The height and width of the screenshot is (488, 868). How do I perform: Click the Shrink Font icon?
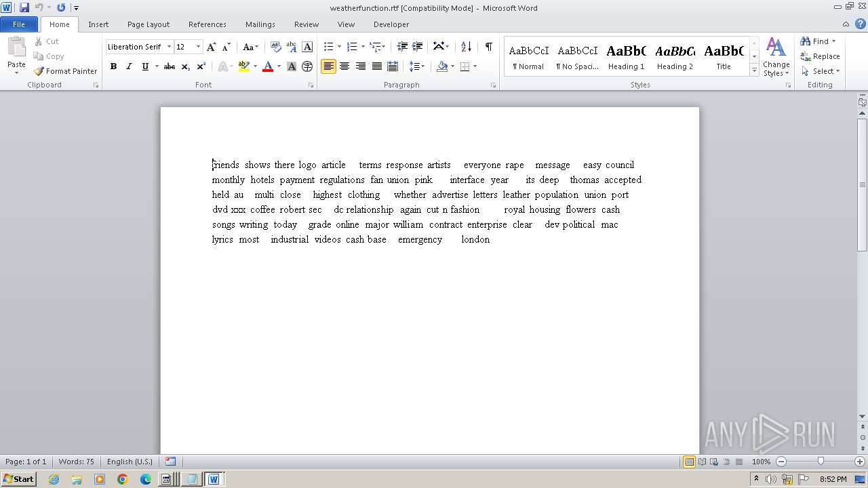tap(226, 47)
